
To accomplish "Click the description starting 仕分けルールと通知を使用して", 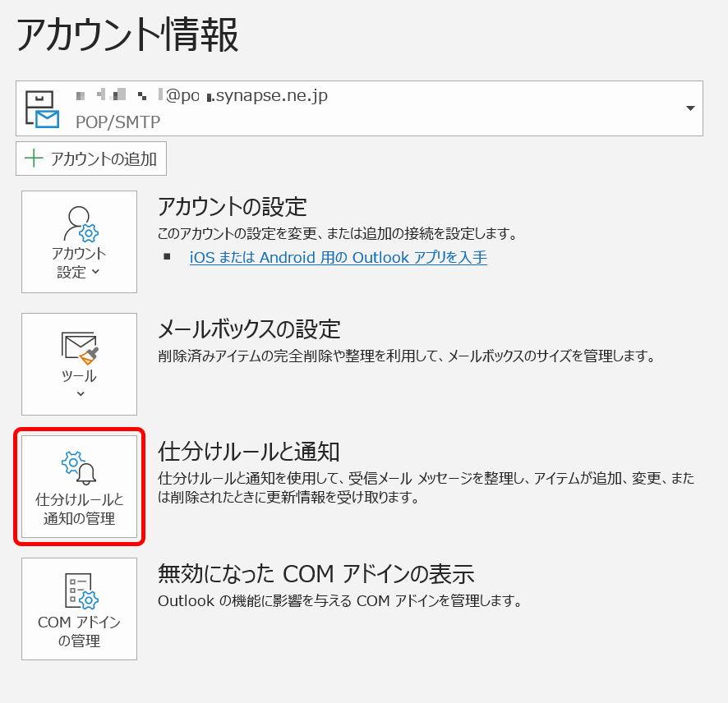I will point(426,488).
